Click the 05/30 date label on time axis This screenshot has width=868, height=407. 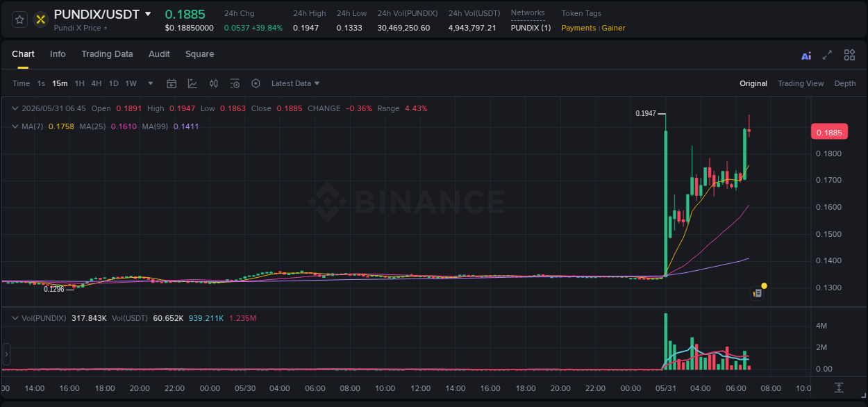tap(244, 388)
